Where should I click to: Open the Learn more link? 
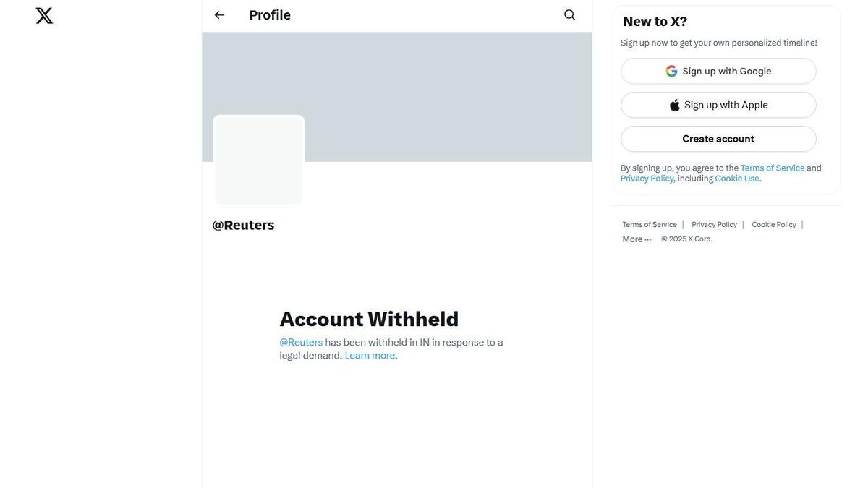coord(370,356)
